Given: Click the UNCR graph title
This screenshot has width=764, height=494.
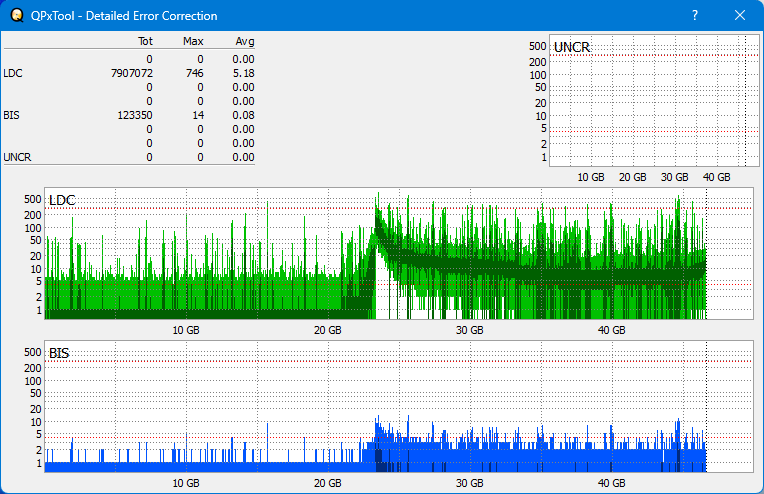Looking at the screenshot, I should (x=572, y=47).
